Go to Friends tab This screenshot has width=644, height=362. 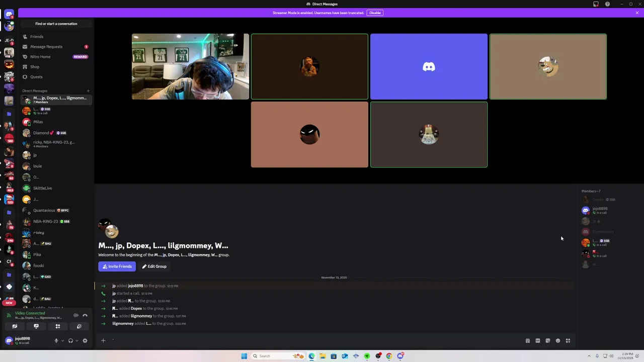point(55,37)
